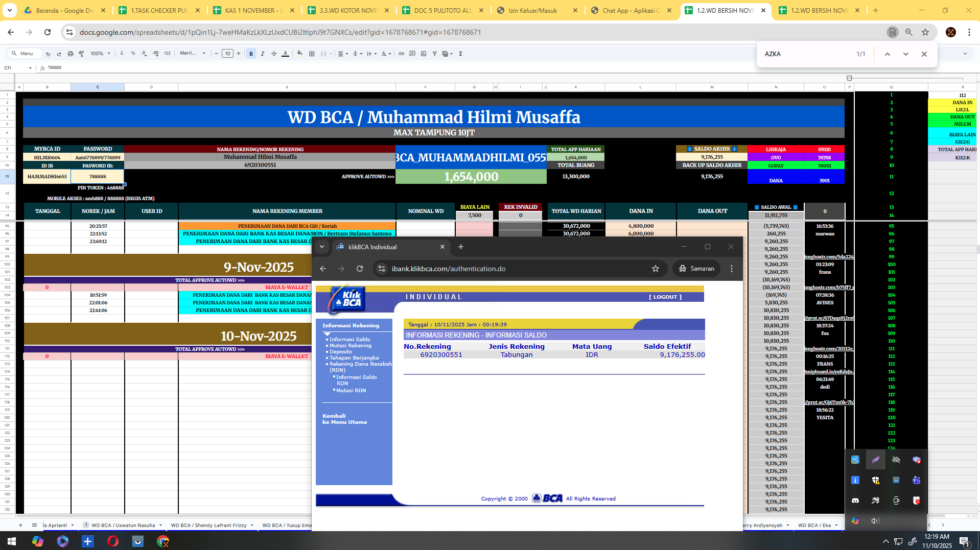Screen dimensions: 980x550
Task: Open a new tab in klikBCA window
Action: (x=461, y=247)
